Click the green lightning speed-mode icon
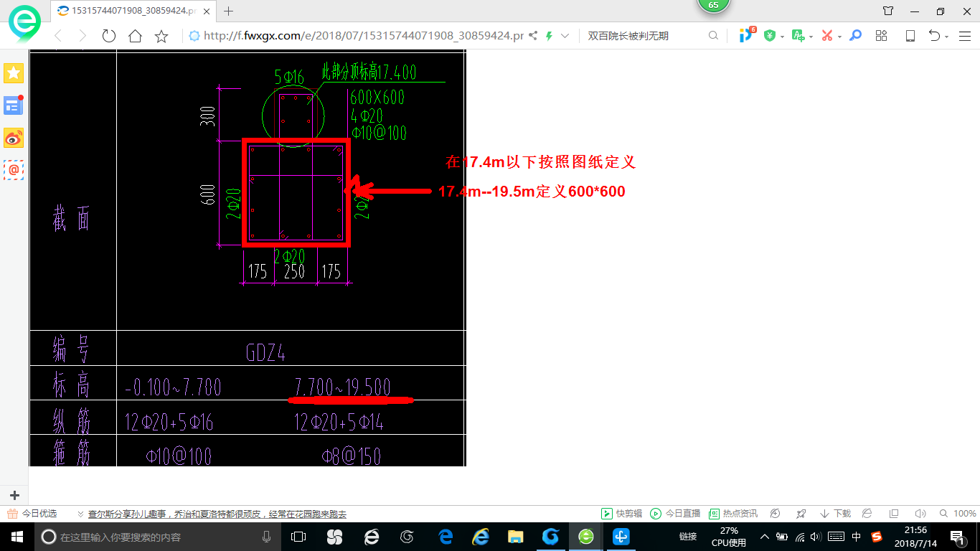This screenshot has width=980, height=551. click(x=550, y=36)
